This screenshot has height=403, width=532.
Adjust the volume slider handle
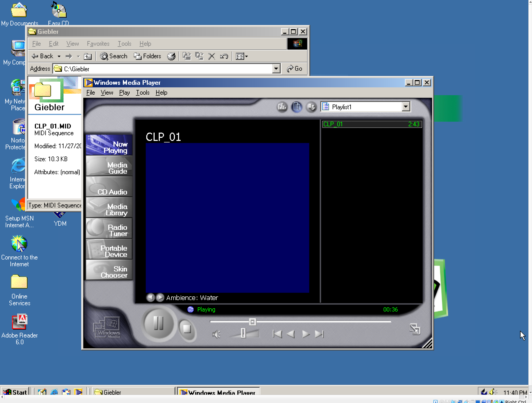243,333
